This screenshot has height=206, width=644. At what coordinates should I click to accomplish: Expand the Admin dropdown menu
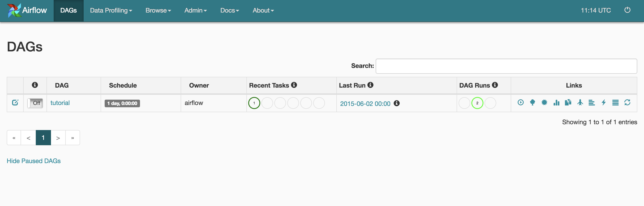click(195, 11)
